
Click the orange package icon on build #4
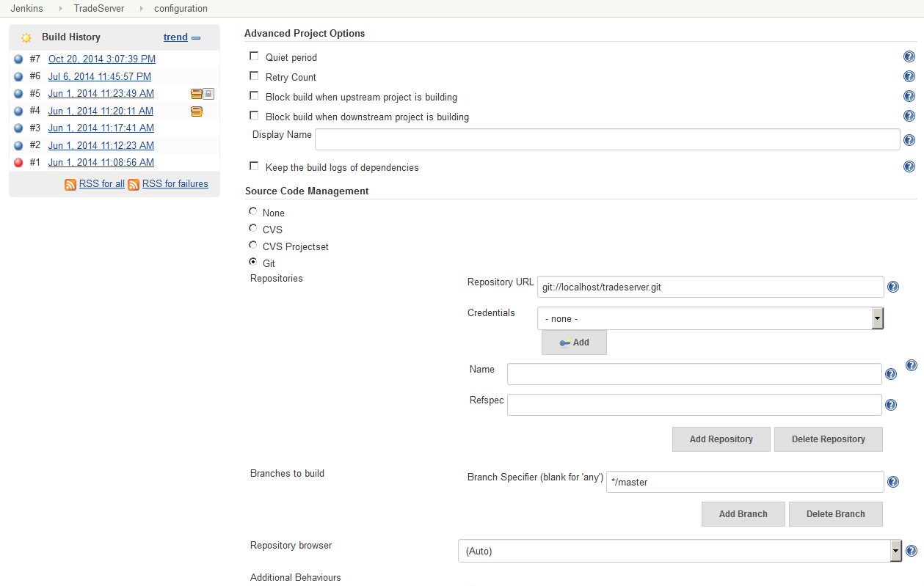197,111
